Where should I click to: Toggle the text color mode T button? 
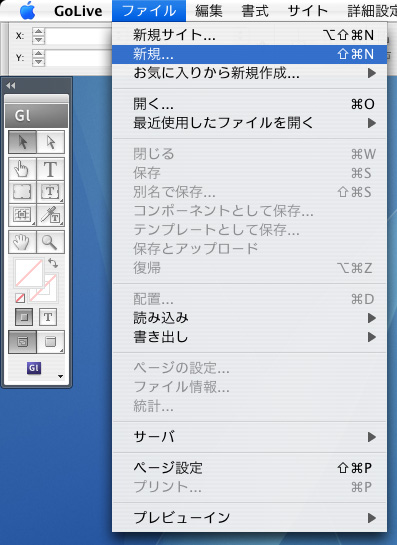tap(48, 317)
